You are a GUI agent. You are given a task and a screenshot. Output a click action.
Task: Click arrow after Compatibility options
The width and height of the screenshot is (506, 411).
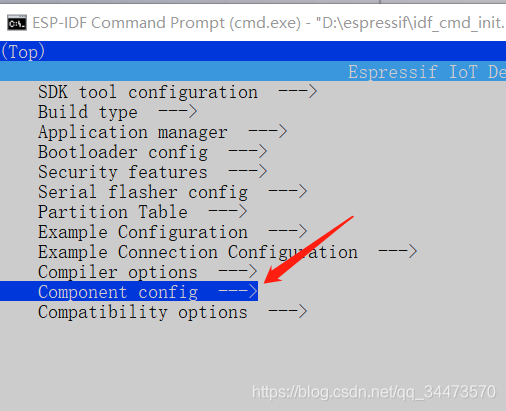pyautogui.click(x=288, y=311)
